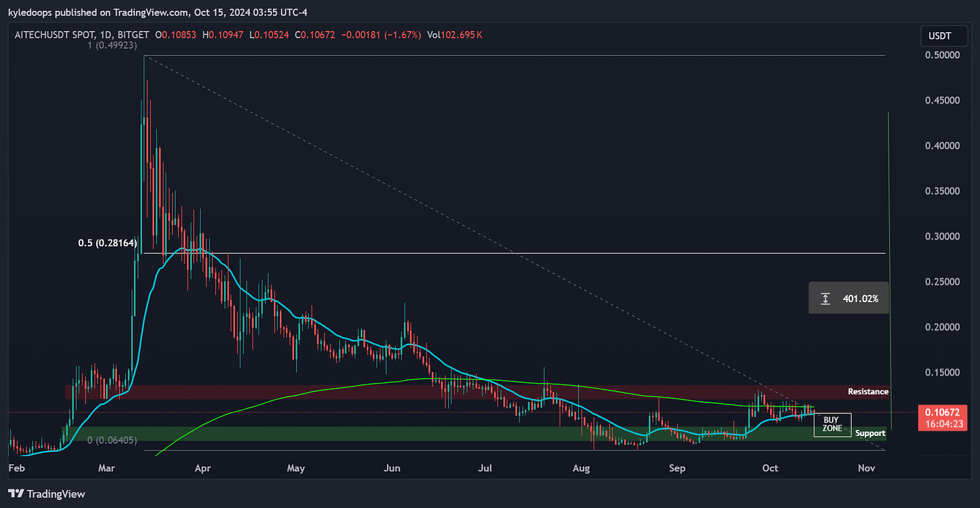Viewport: 980px width, 508px height.
Task: Click the Jul label on the time axis
Action: pos(485,467)
